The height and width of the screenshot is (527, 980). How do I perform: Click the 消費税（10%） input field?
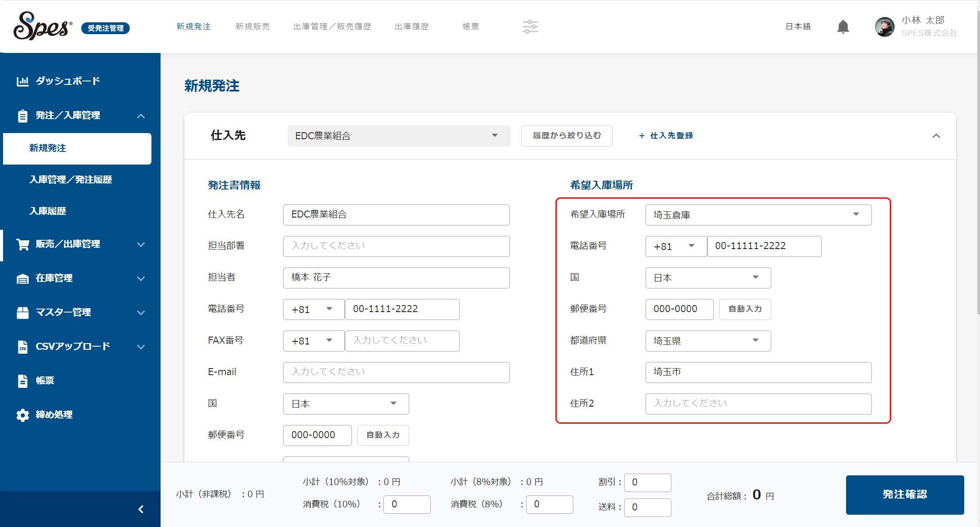point(407,505)
